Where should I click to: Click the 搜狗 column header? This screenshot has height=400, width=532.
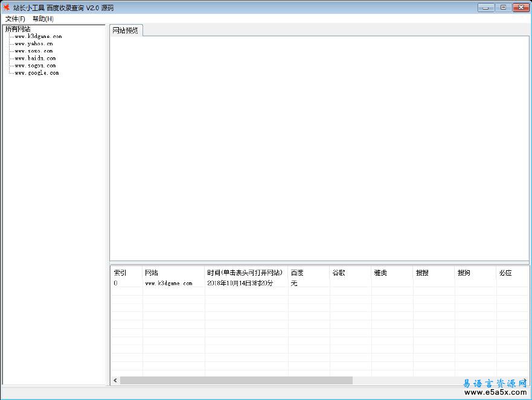pos(475,273)
